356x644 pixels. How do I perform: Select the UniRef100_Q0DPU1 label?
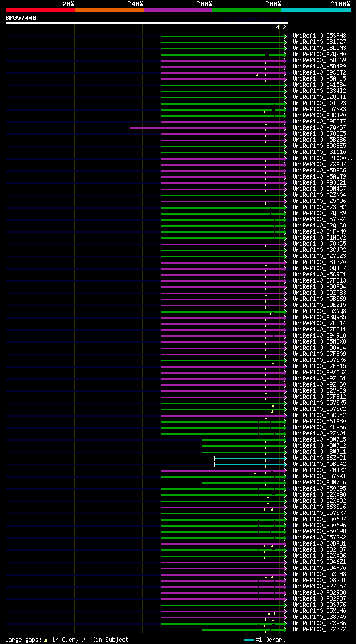pos(319,544)
